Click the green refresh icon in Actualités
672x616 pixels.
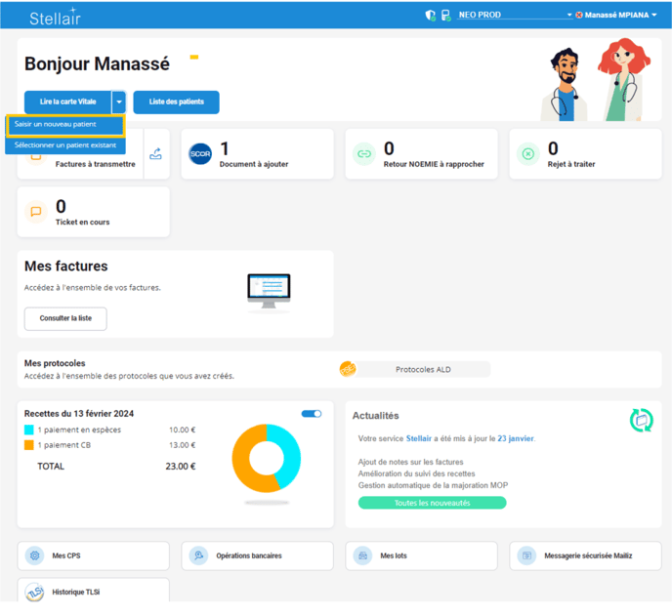pos(641,420)
